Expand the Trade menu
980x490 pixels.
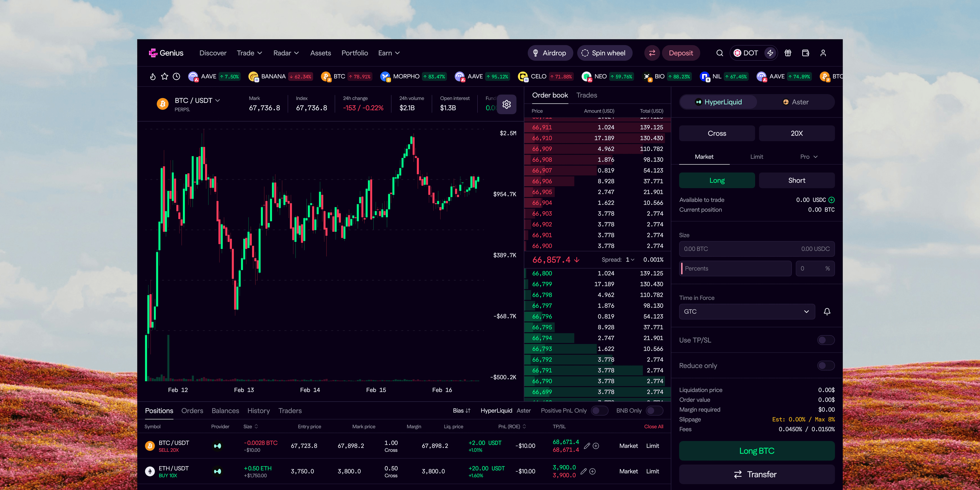pos(249,53)
